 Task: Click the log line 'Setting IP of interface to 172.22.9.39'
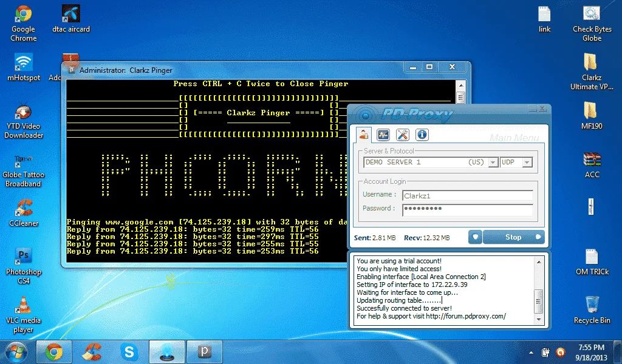tap(412, 285)
